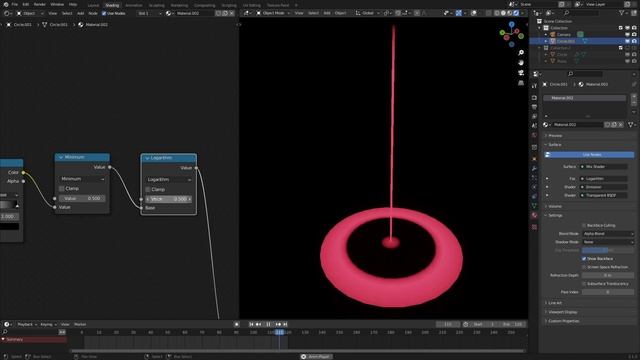Toggle Clamp checkbox on the Logarithm node
Screen dimensions: 640x360
pos(148,189)
